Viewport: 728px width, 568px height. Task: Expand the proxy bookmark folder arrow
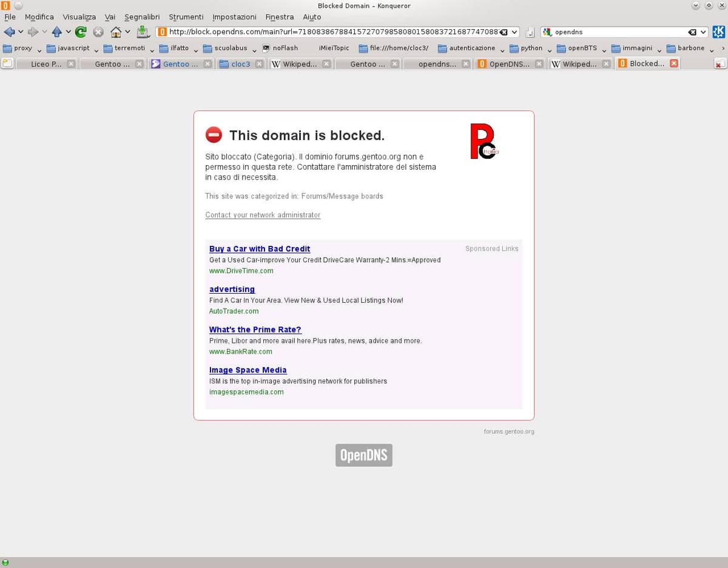pyautogui.click(x=39, y=50)
